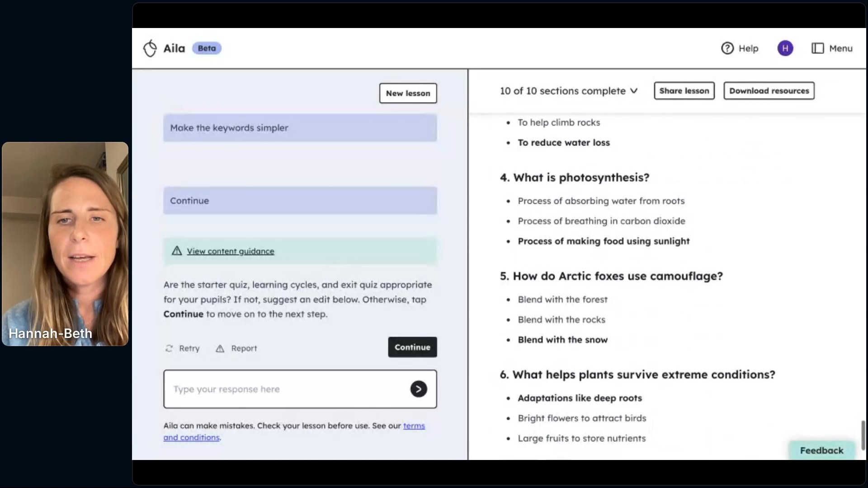Screen dimensions: 868x488
Task: Click the content guidance warning icon
Action: (177, 251)
